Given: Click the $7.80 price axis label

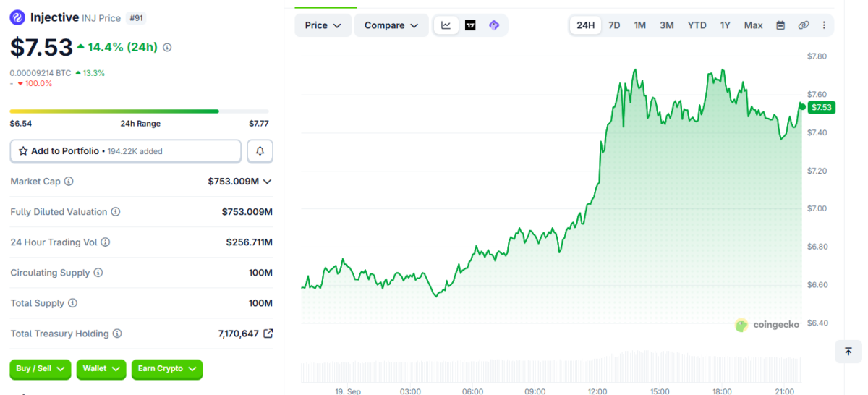Looking at the screenshot, I should pyautogui.click(x=817, y=56).
